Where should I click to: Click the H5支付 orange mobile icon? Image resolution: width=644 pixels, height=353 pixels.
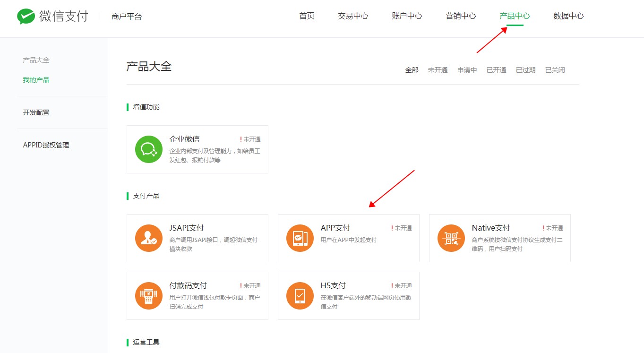(x=300, y=296)
